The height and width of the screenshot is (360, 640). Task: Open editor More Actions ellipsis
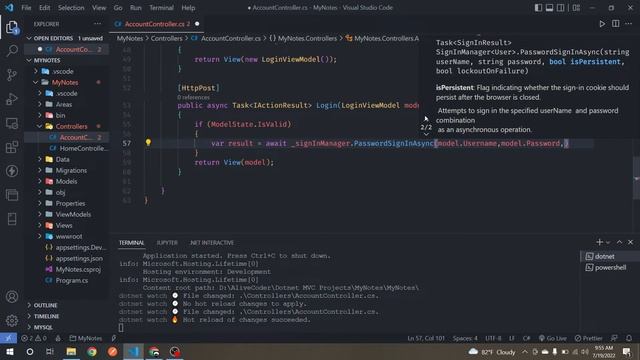(629, 24)
